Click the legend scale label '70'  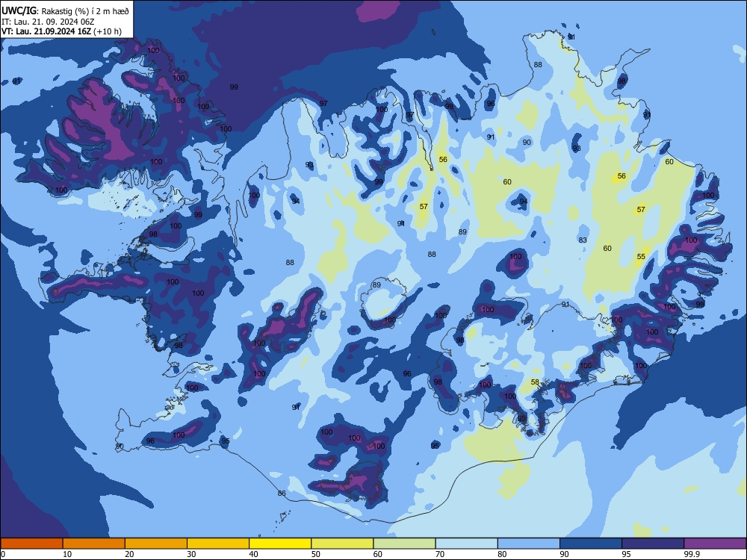click(440, 554)
